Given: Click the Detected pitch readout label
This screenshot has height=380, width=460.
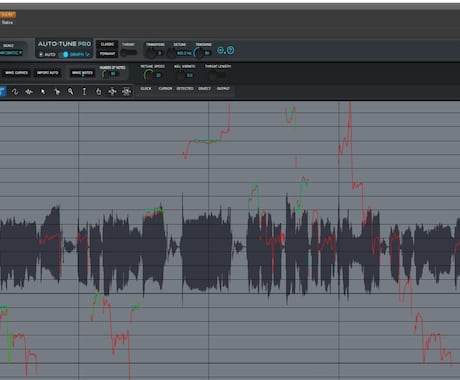Looking at the screenshot, I should (x=185, y=89).
